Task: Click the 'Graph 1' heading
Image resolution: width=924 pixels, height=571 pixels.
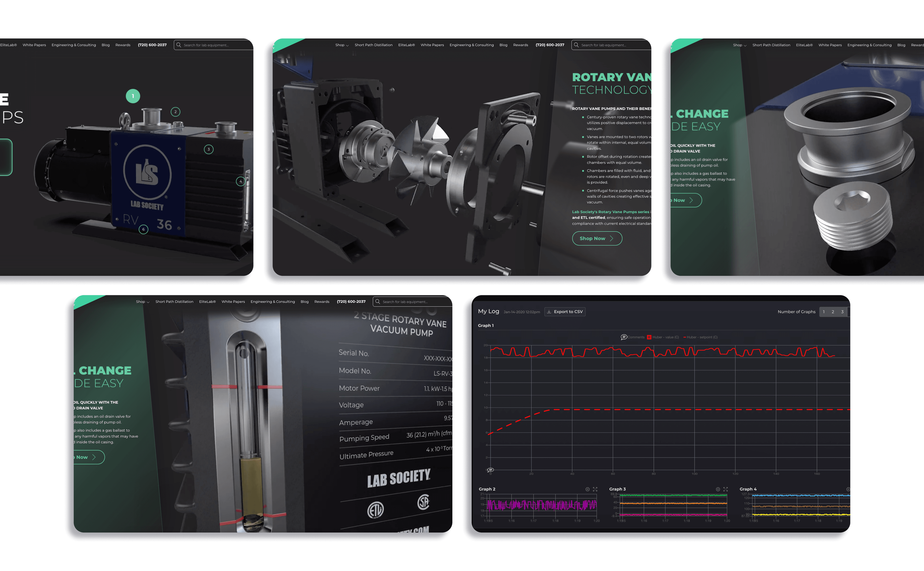Action: pos(486,326)
